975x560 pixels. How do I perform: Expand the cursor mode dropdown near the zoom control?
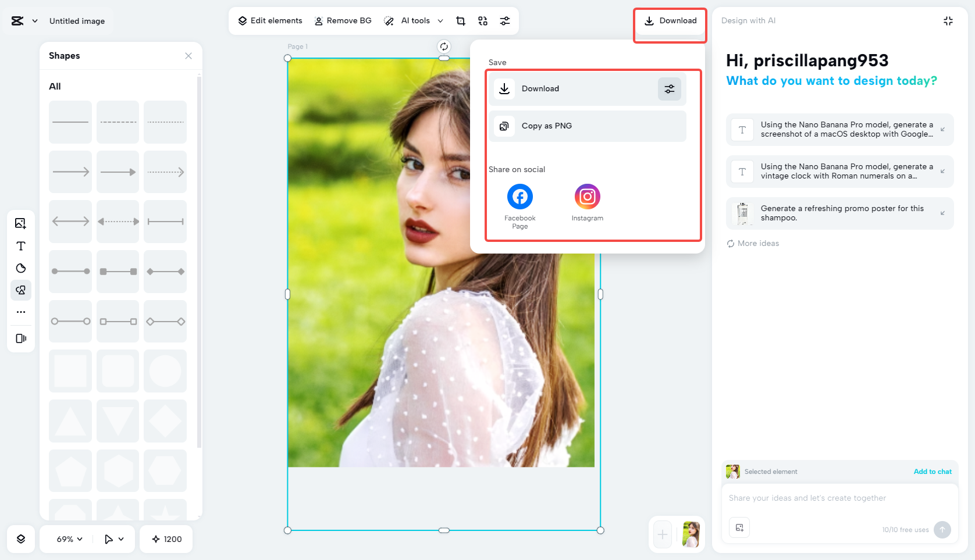click(x=114, y=539)
